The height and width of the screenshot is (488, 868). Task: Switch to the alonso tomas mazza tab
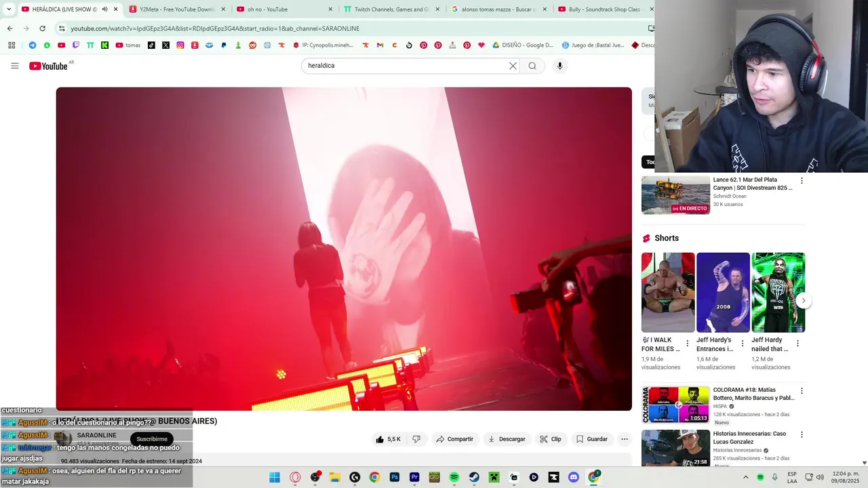click(499, 9)
